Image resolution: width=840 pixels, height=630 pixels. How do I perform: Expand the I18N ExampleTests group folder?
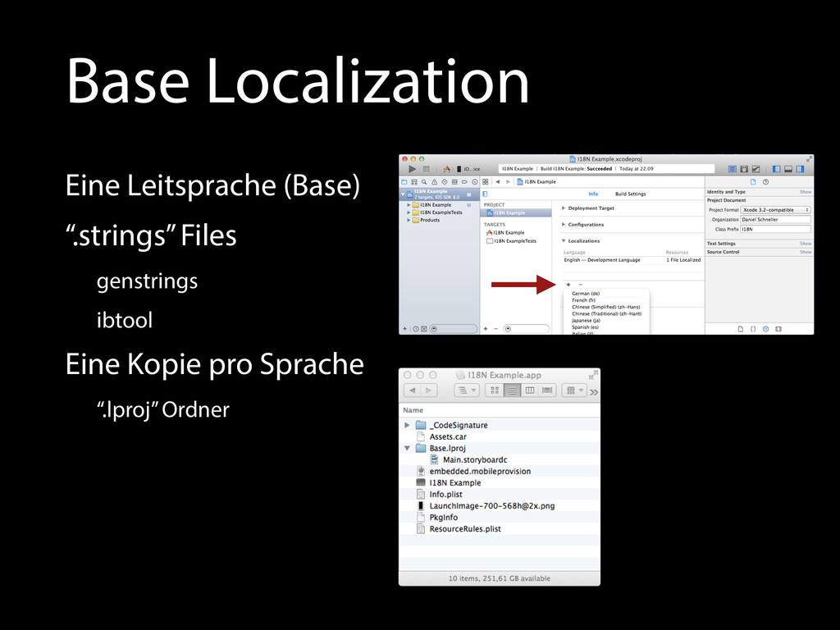pyautogui.click(x=409, y=212)
